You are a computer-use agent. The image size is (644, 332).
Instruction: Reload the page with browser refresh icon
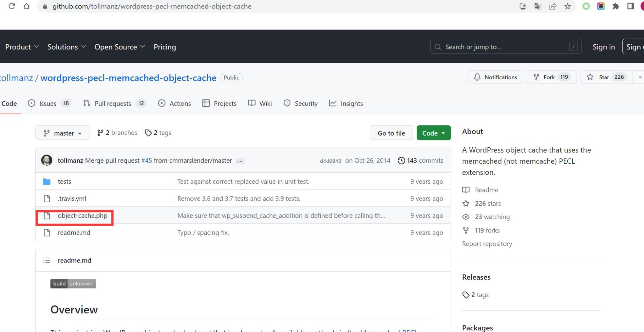point(12,6)
